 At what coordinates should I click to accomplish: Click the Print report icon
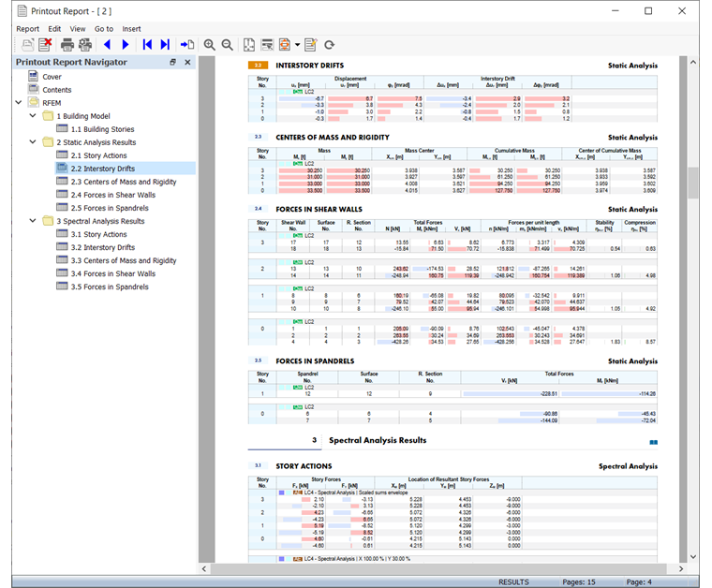click(67, 44)
